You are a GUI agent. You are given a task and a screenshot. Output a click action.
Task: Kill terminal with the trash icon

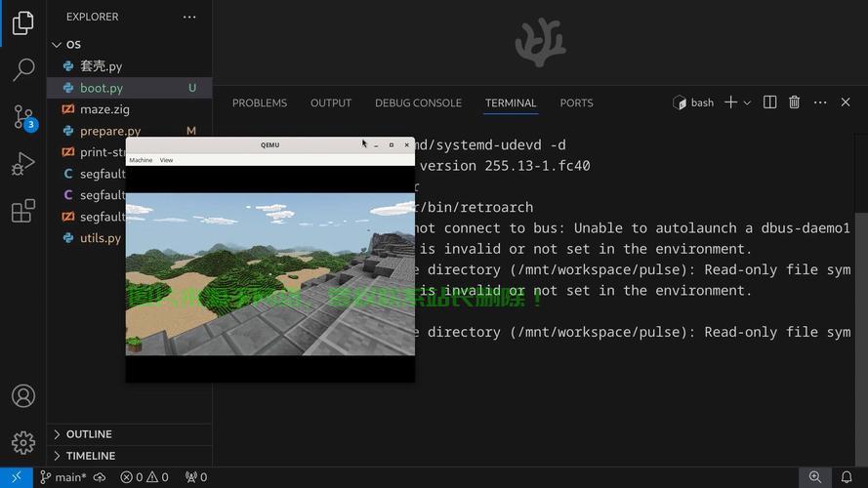coord(794,102)
